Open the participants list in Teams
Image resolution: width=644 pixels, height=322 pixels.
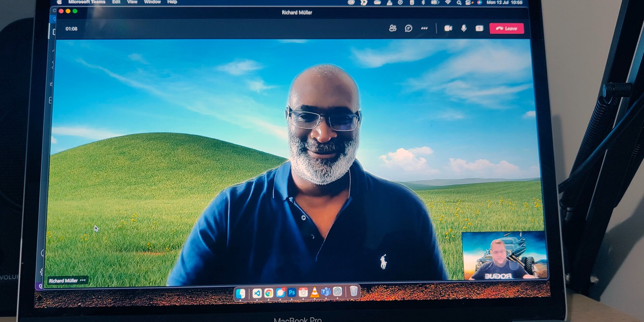pos(392,28)
